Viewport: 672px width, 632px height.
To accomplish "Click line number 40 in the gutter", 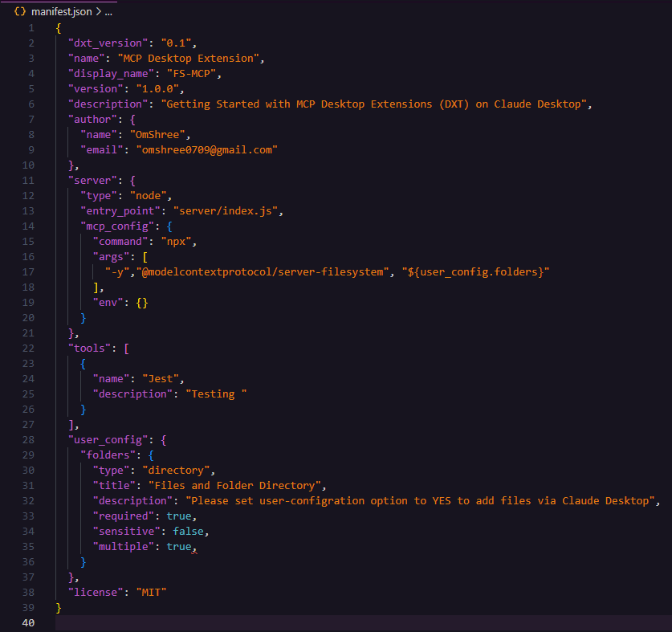I will click(x=31, y=623).
